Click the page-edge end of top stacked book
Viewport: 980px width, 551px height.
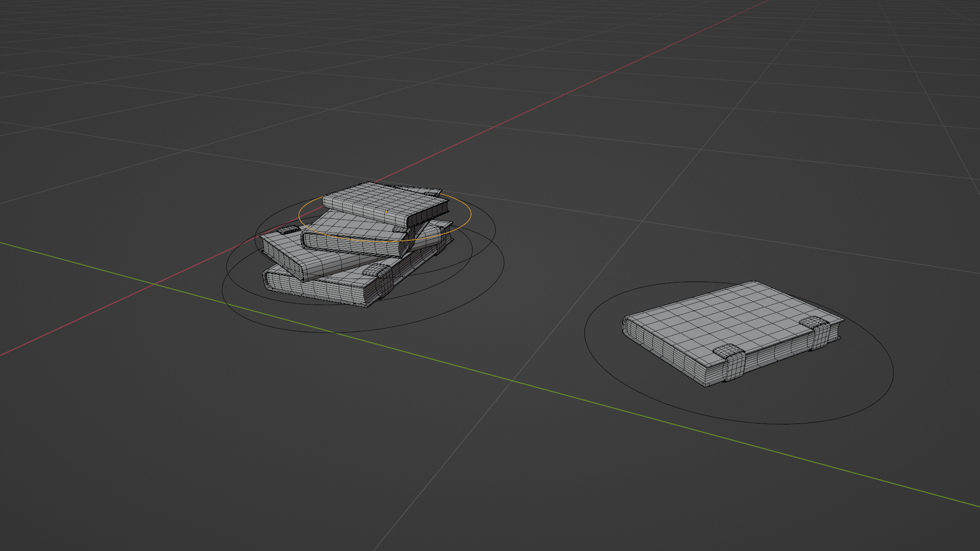click(x=429, y=215)
